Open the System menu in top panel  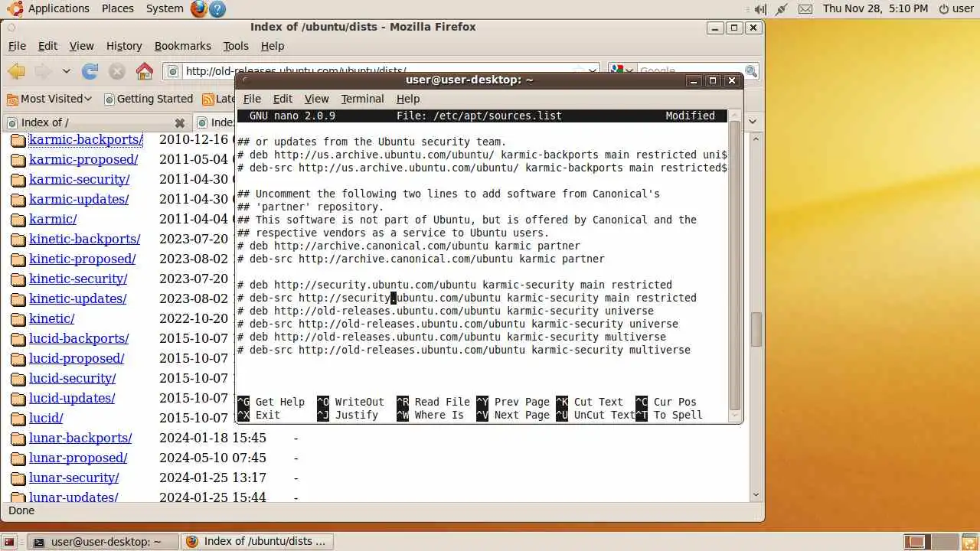pos(165,8)
